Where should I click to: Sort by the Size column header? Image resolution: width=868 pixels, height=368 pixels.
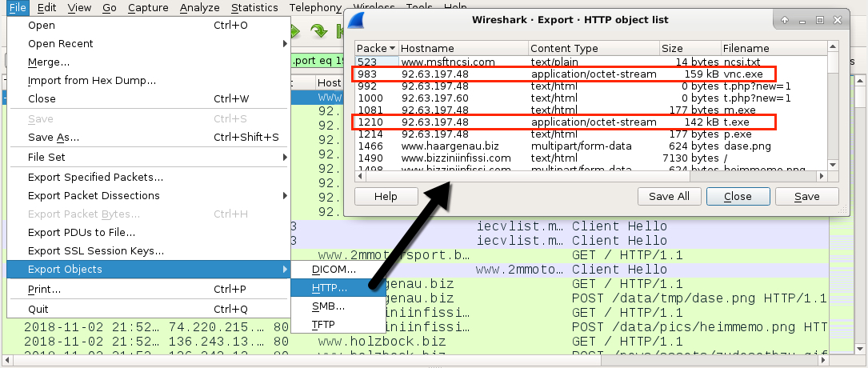click(690, 48)
